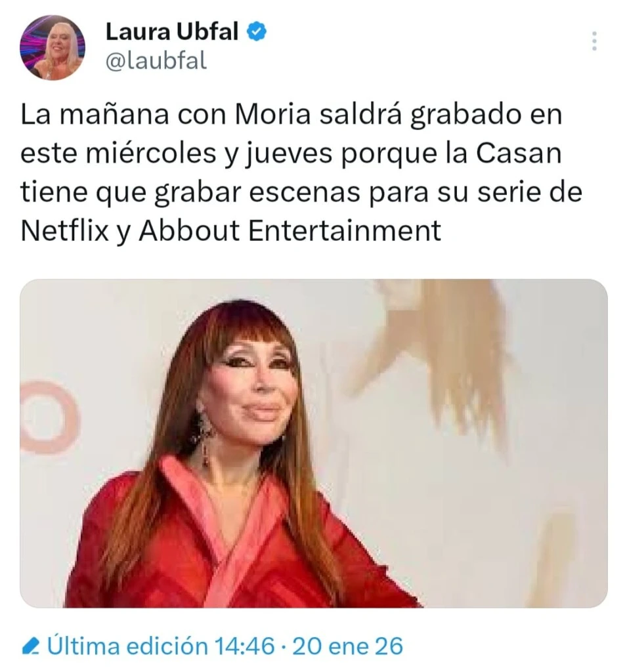Click the blue verified badge
The width and height of the screenshot is (627, 672).
pos(257,32)
